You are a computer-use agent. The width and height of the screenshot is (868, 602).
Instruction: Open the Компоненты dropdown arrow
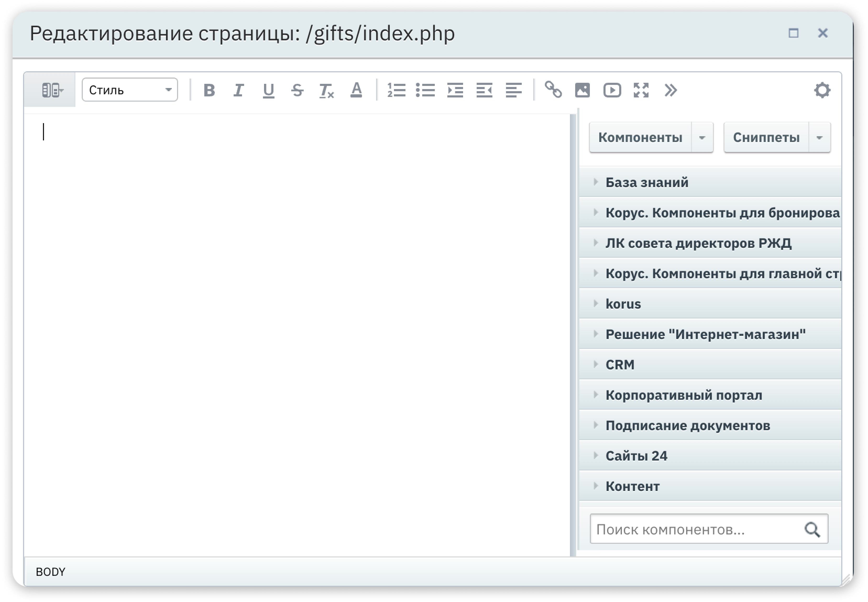(x=702, y=137)
